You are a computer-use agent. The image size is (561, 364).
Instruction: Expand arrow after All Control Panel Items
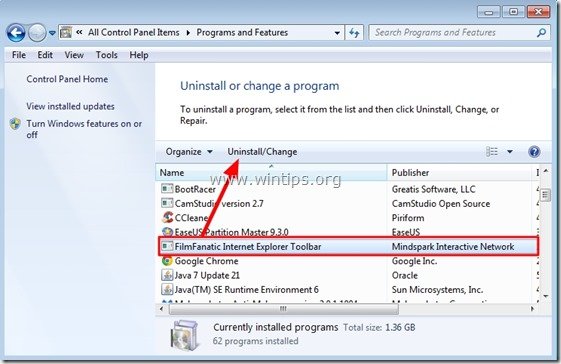(x=188, y=33)
